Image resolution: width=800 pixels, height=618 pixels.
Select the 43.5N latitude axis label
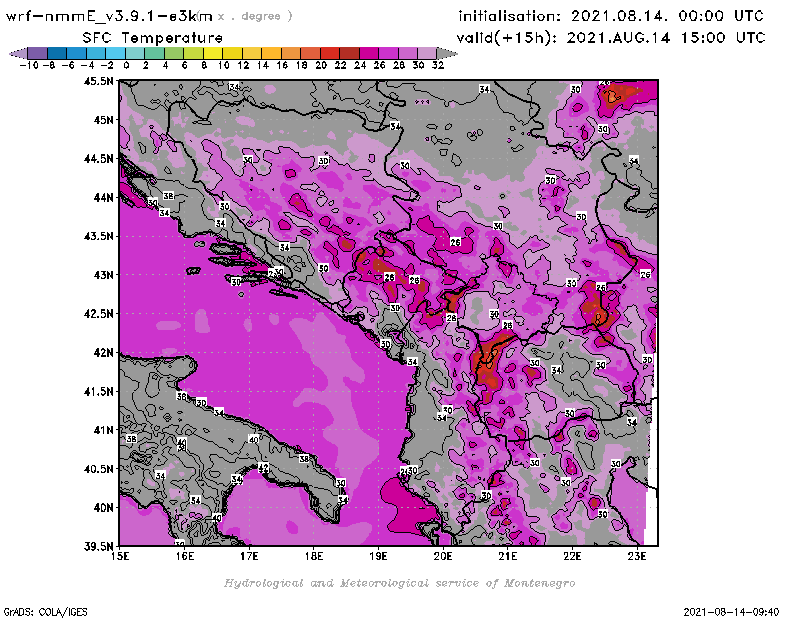tap(98, 236)
